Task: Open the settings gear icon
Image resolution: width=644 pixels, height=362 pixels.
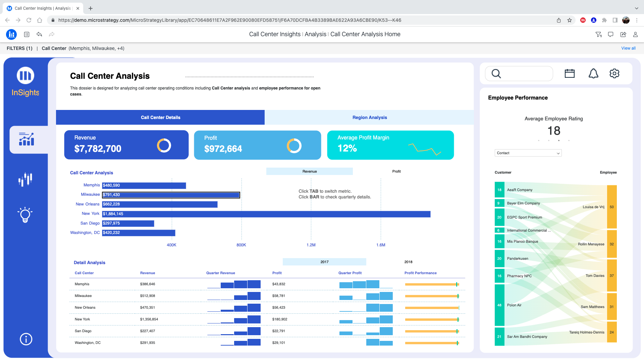Action: click(x=614, y=73)
